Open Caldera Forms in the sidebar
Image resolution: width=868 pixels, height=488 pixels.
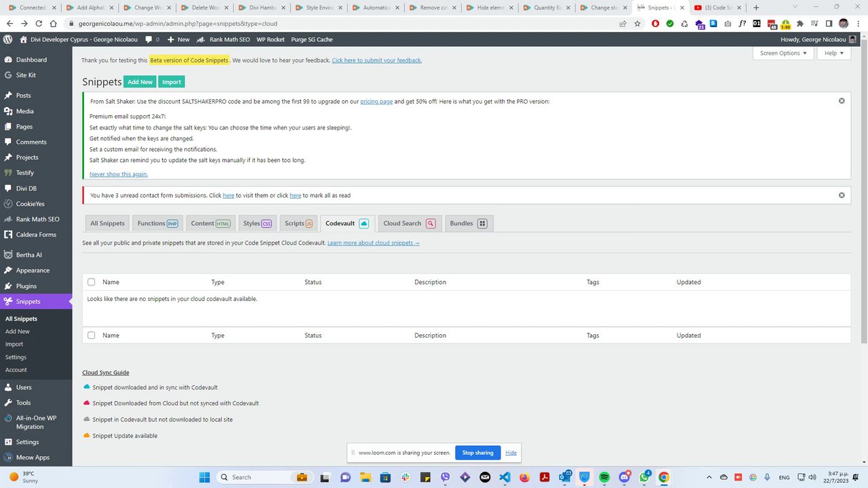click(x=36, y=235)
